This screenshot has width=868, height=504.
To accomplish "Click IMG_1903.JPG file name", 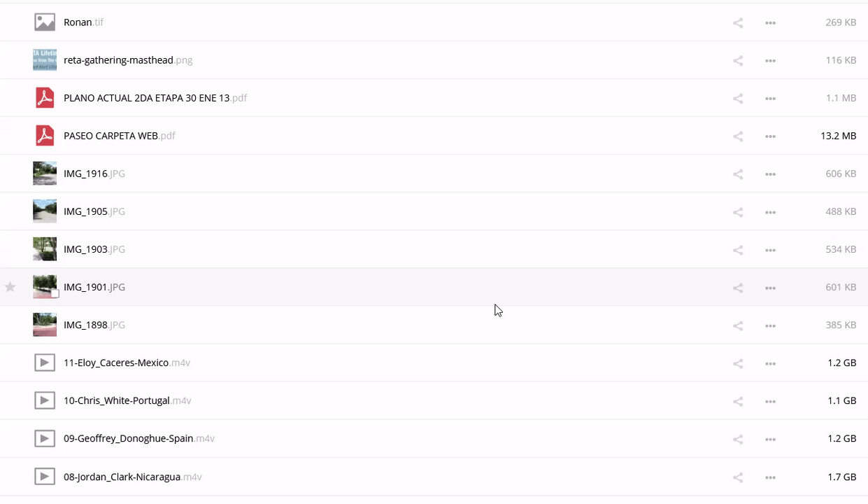I will pos(85,249).
